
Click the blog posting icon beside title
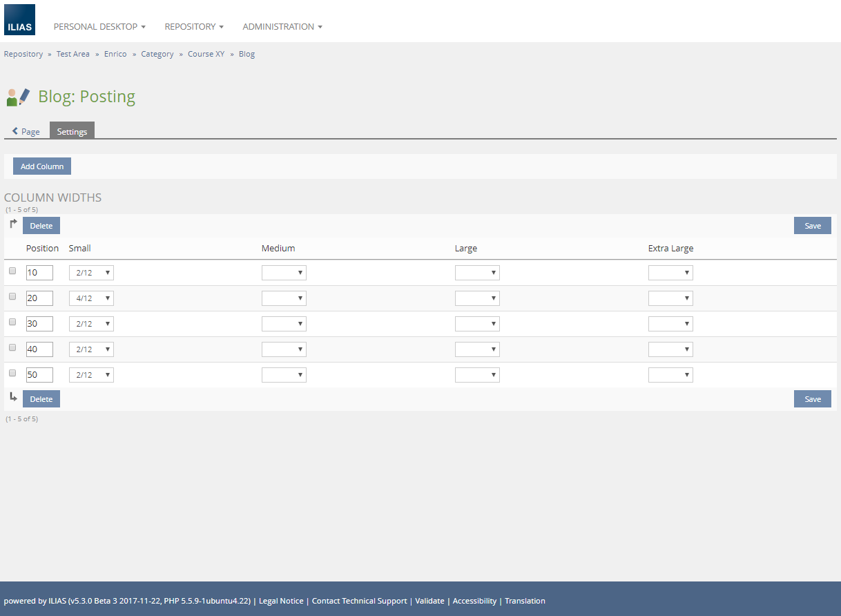point(19,97)
